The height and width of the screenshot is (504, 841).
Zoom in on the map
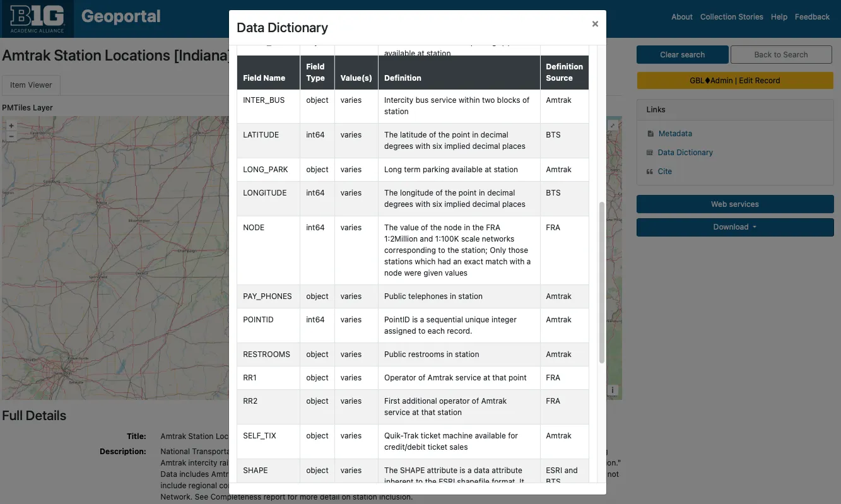tap(11, 126)
